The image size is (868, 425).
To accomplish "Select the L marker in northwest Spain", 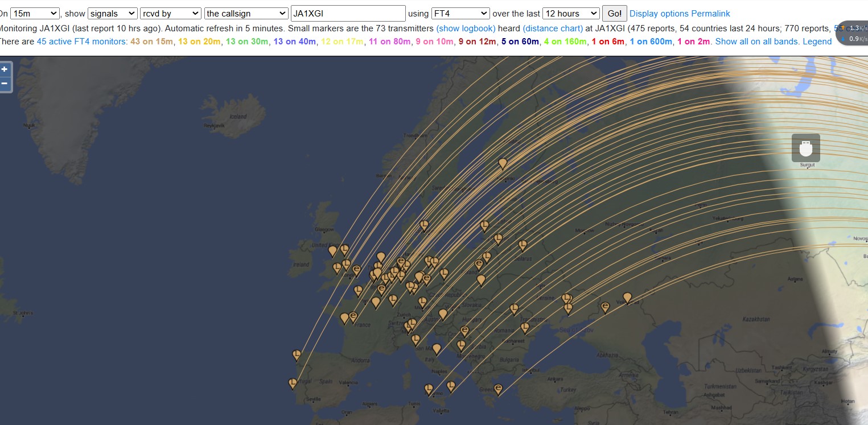I will pos(297,355).
